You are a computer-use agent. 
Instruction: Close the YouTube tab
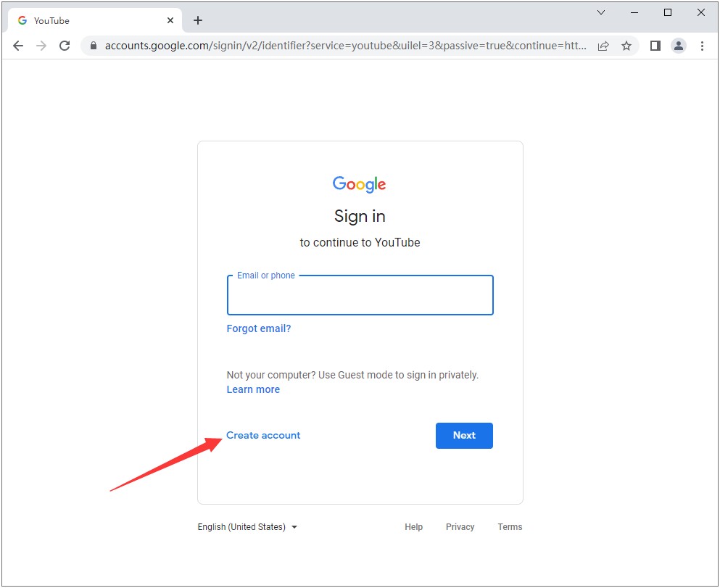170,20
